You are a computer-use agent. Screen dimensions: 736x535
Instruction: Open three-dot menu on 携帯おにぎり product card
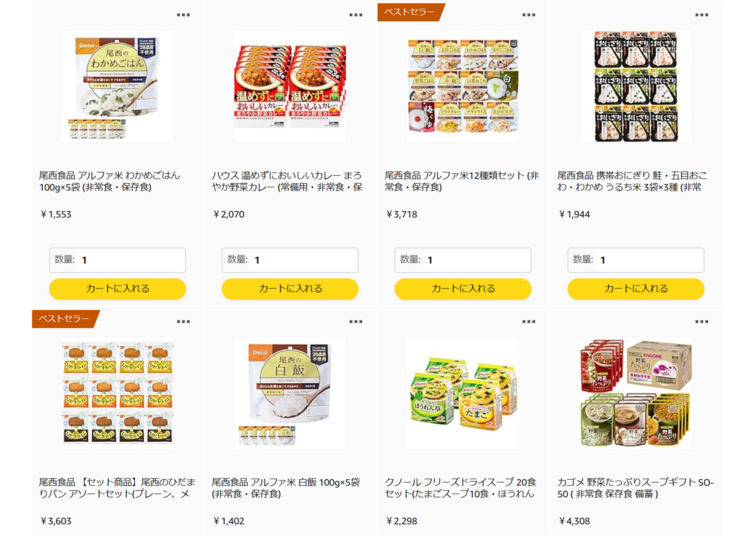point(701,15)
